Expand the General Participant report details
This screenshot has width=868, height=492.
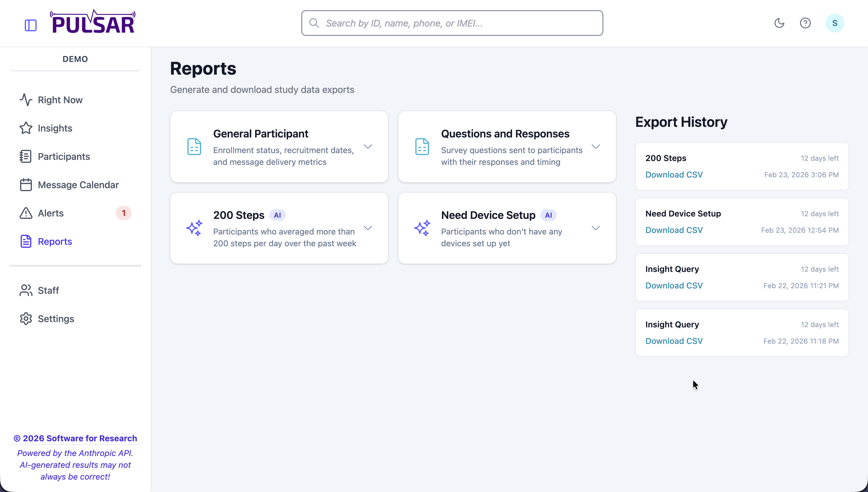coord(368,147)
